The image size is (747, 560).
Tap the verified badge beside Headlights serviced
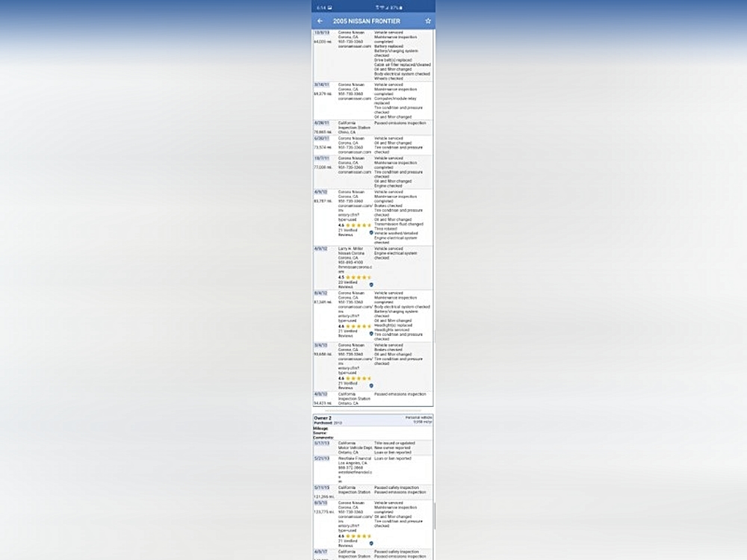(x=371, y=333)
